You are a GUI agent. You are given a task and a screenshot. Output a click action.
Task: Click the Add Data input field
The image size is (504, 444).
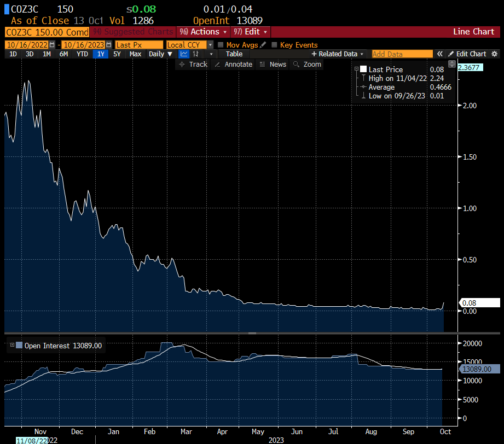(x=402, y=54)
